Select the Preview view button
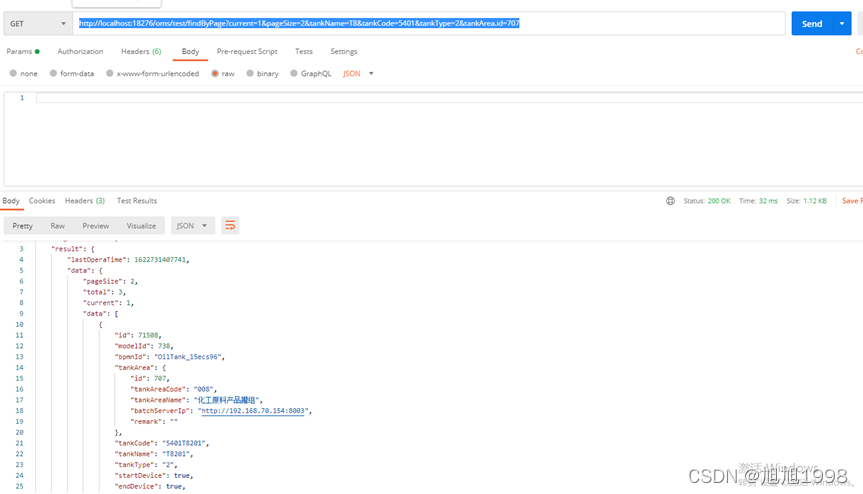Image resolution: width=863 pixels, height=494 pixels. (x=96, y=226)
